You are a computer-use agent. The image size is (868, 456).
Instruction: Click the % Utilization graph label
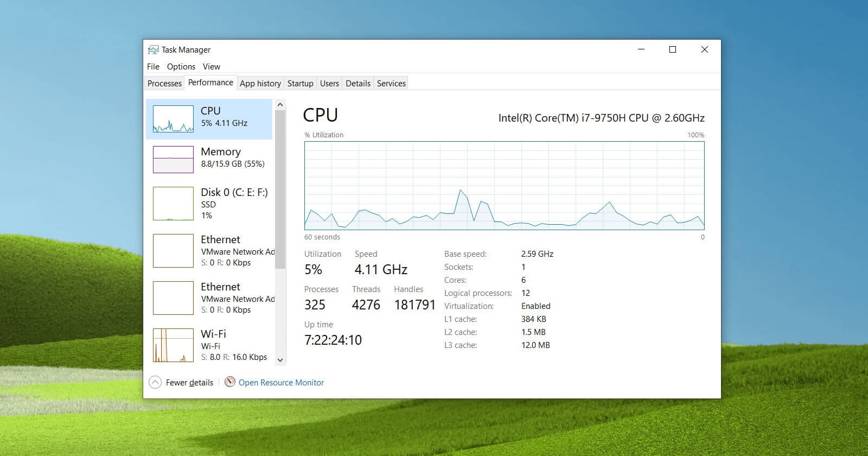(324, 135)
